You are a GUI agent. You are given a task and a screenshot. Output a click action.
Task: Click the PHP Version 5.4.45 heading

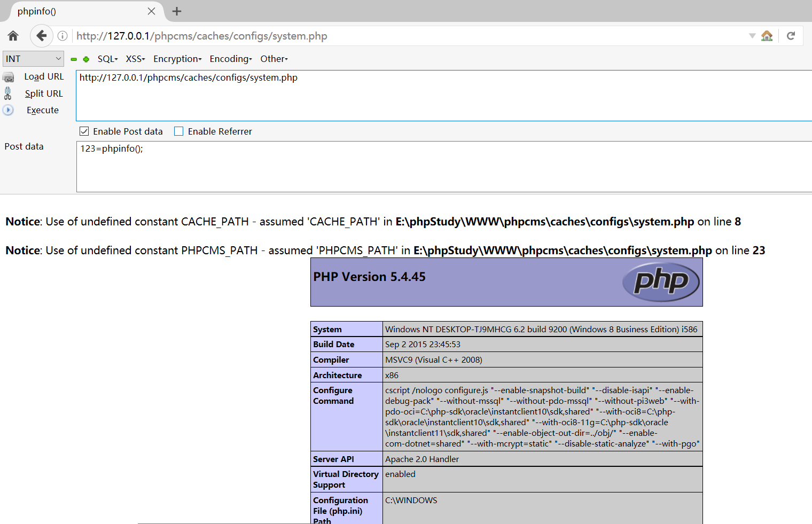[369, 277]
